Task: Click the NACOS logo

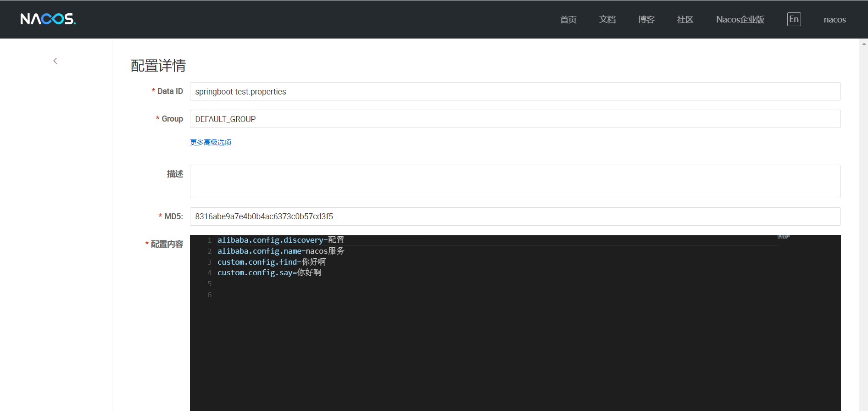Action: coord(48,19)
